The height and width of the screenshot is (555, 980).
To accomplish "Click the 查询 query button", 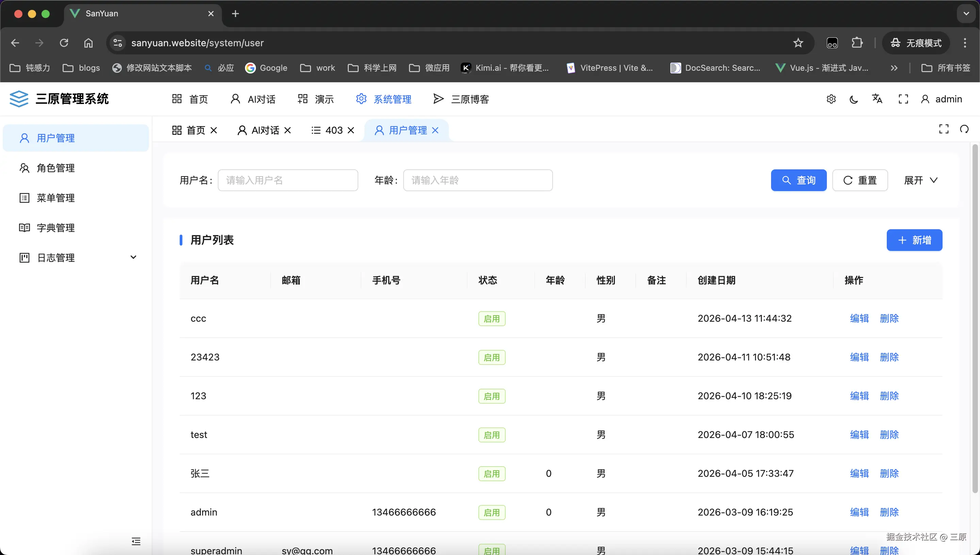I will (799, 180).
